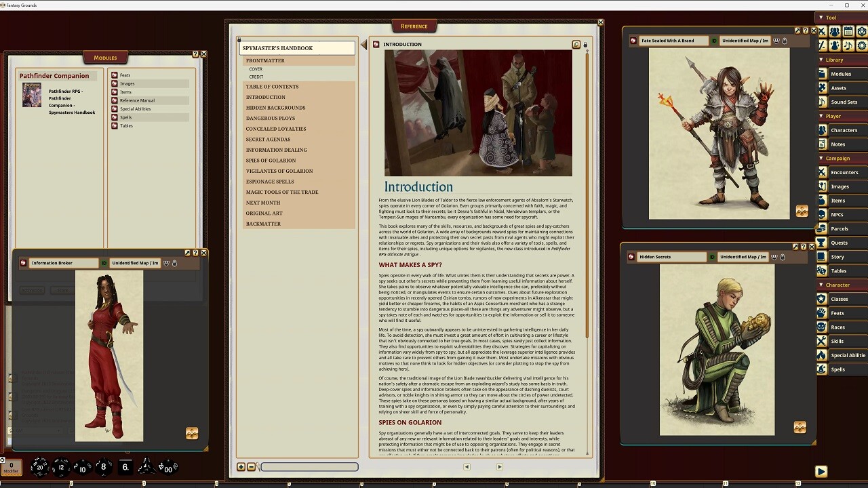The image size is (868, 488).
Task: Open the options gear icon
Action: coord(861,45)
